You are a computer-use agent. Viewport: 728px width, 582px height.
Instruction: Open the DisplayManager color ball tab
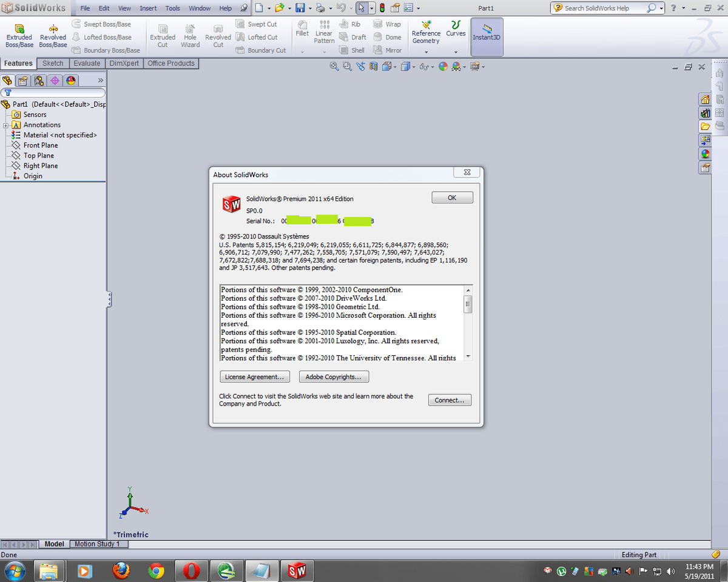(x=70, y=80)
